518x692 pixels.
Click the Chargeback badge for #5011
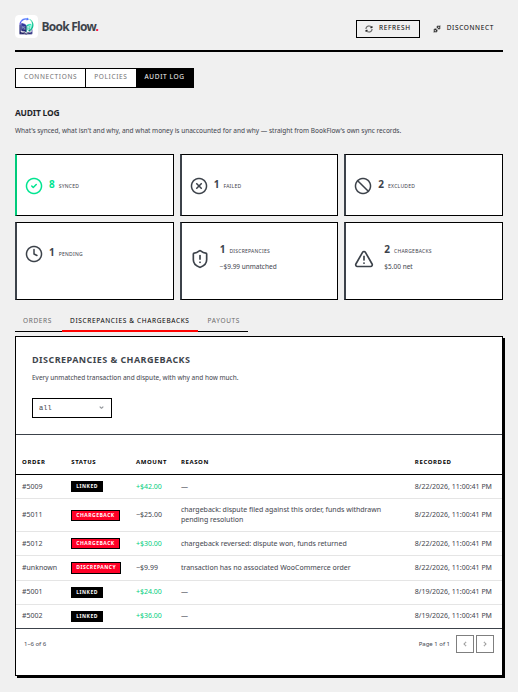coord(95,515)
